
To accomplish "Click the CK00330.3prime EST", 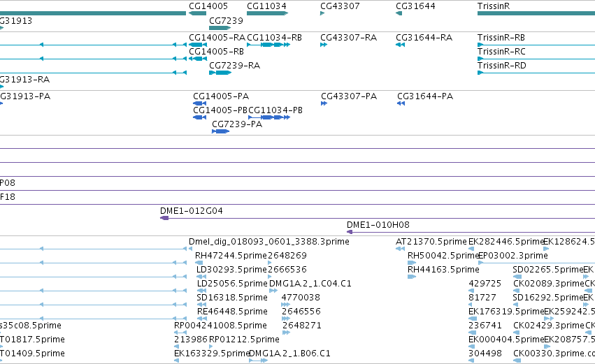I will tap(516, 361).
